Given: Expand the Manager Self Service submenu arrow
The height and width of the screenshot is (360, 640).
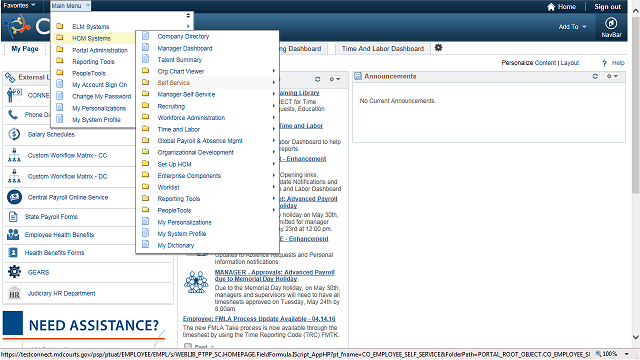Looking at the screenshot, I should click(x=274, y=94).
